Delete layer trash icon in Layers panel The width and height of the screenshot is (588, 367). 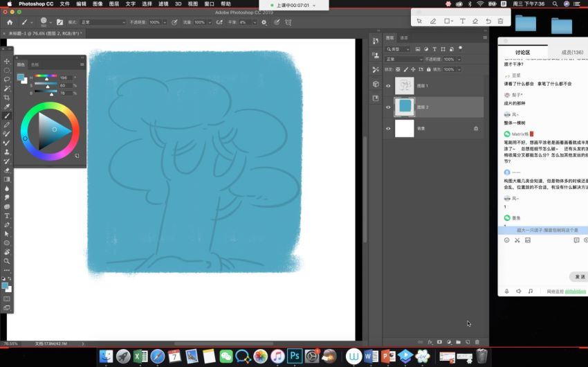[x=477, y=342]
